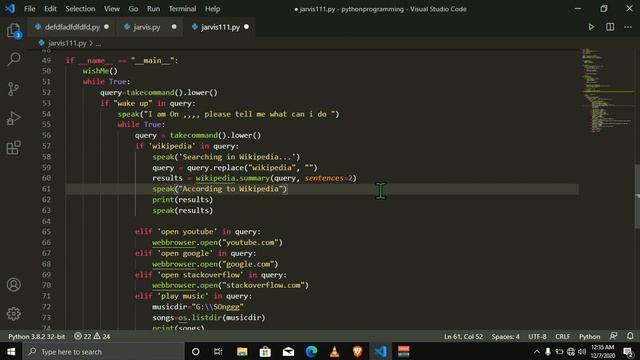Open the volume icon in the system tray
Screen dimensions: 640x360
(x=582, y=351)
